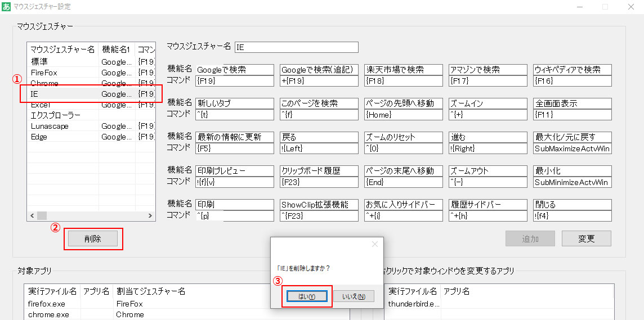
Task: Select the エクスプローラー gesture row
Action: (x=91, y=115)
